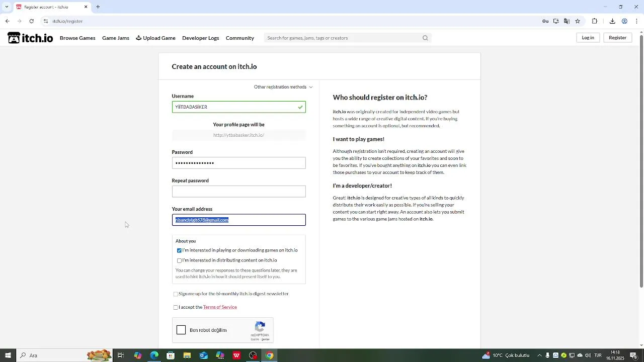Click the translate page icon
Screen dimensions: 644x362
[x=567, y=21]
